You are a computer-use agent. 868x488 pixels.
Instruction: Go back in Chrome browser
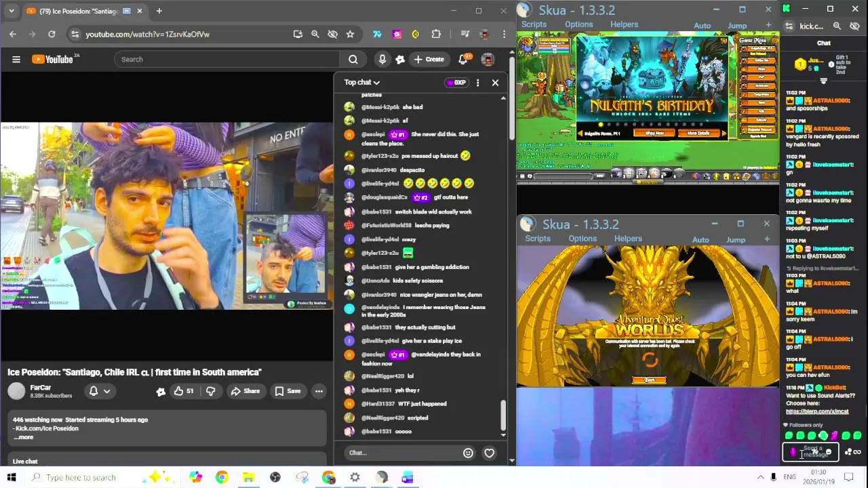pos(13,34)
